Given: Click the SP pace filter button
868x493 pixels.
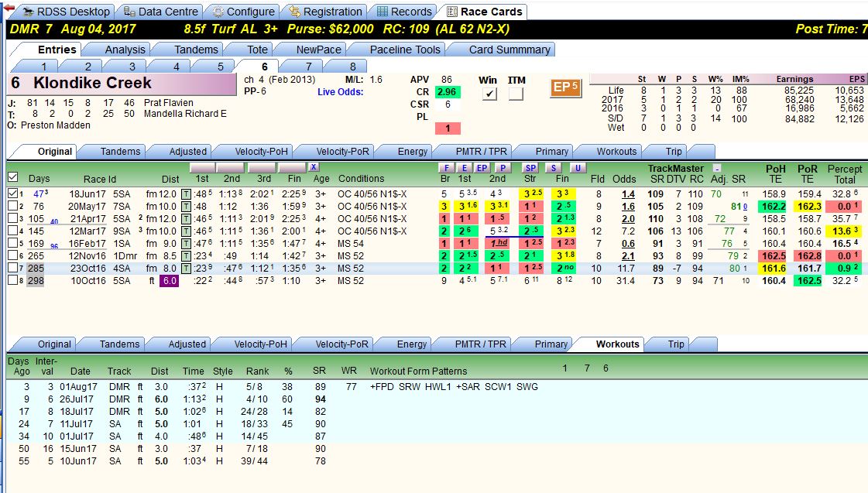Looking at the screenshot, I should (x=530, y=168).
